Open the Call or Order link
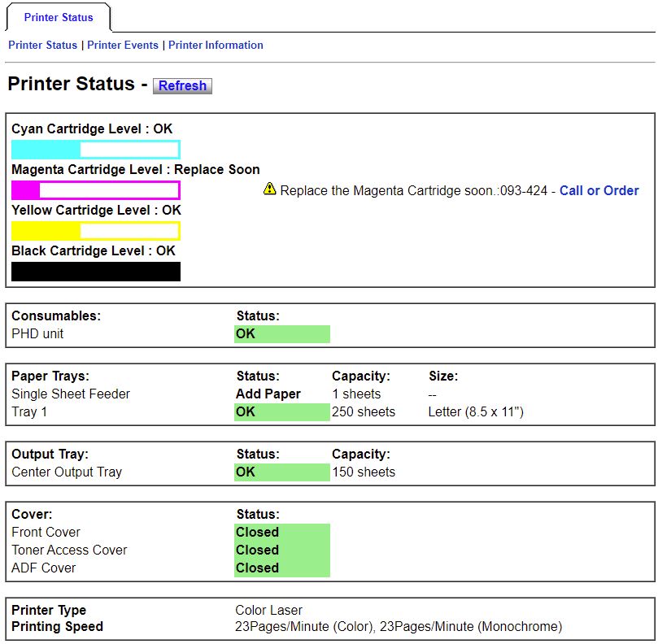The height and width of the screenshot is (644, 658). (599, 190)
